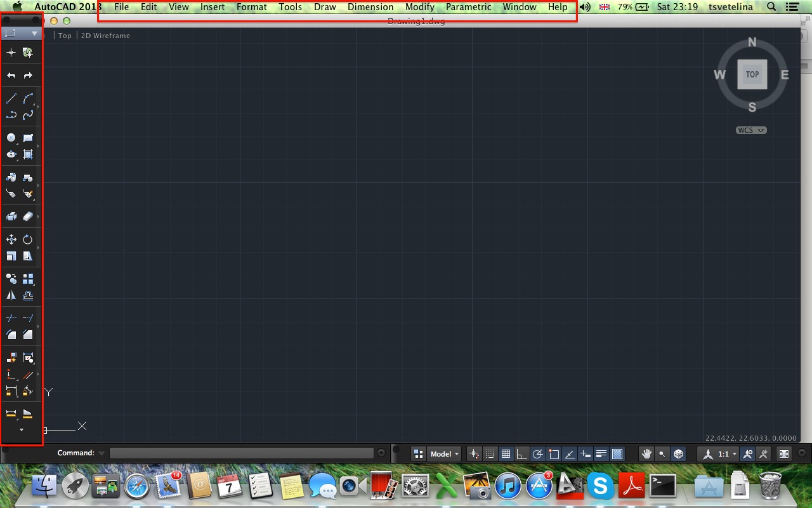Open the Parametric menu
The height and width of the screenshot is (508, 812).
tap(468, 7)
